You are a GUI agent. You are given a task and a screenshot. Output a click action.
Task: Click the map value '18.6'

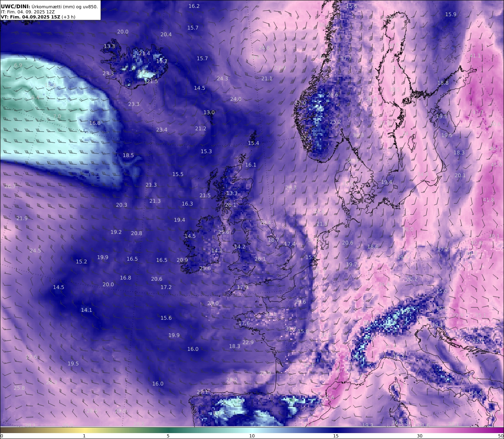[x=373, y=246]
